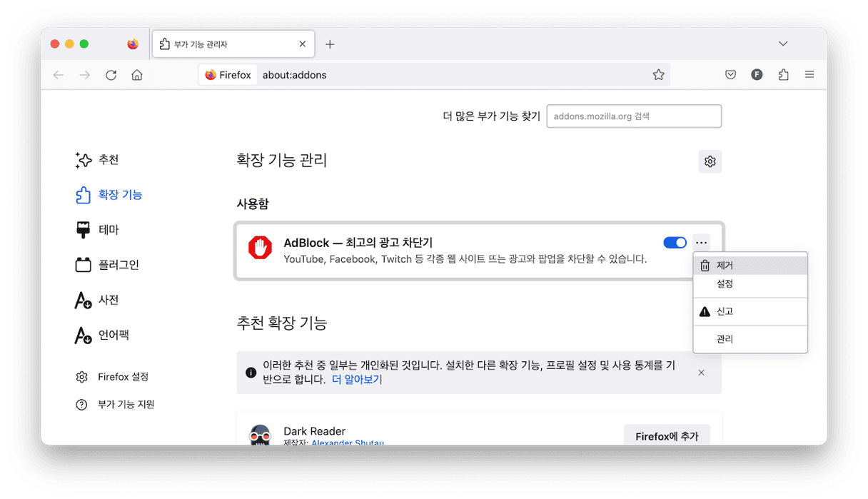Click the Dark Reader extension icon
This screenshot has width=868, height=499.
click(x=260, y=435)
